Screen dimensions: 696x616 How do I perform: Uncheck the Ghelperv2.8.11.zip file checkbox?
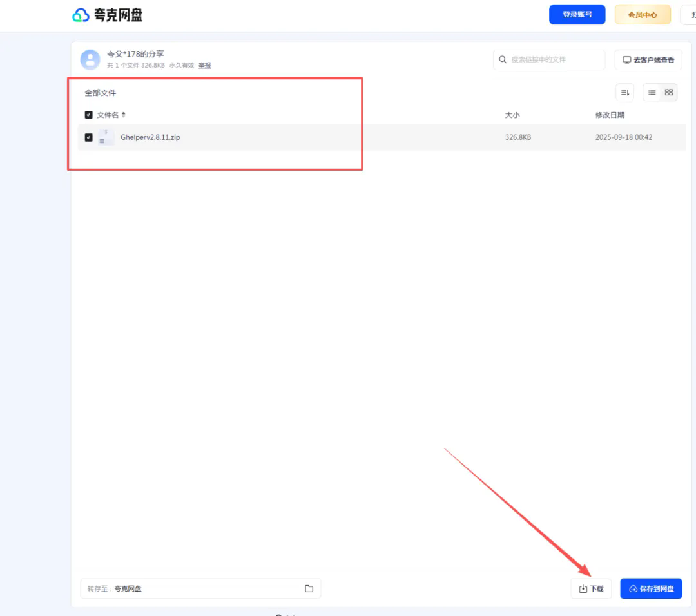pos(89,137)
